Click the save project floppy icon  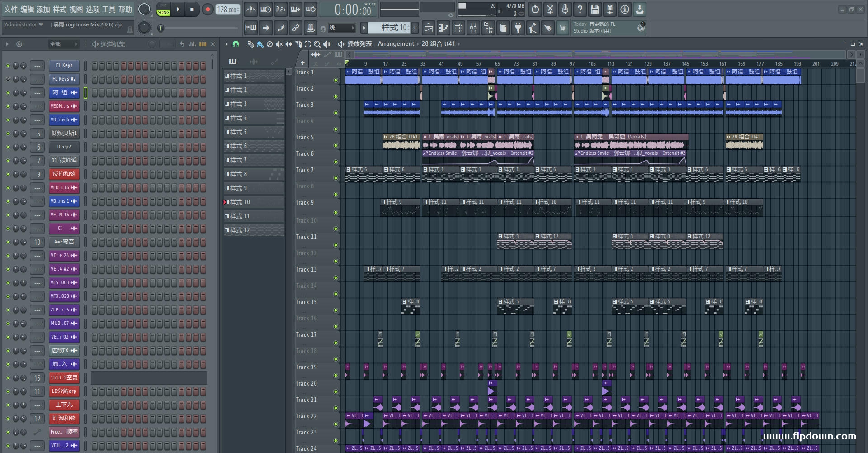pyautogui.click(x=595, y=9)
